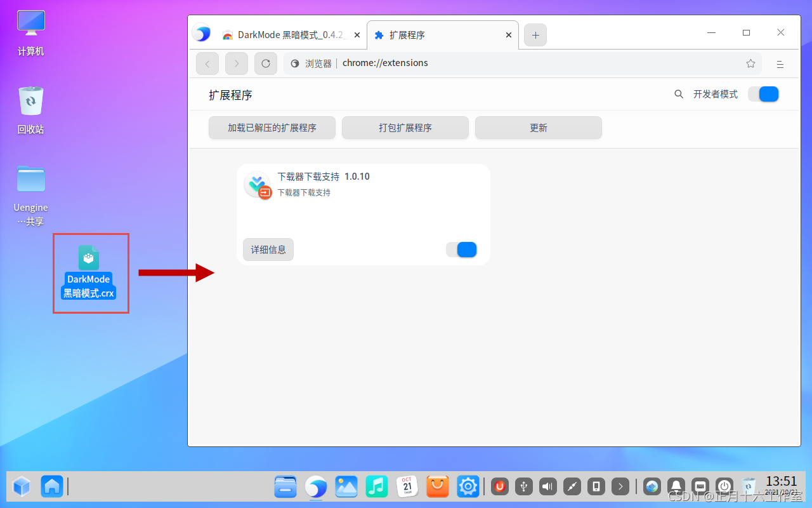Open the launcher cube icon in taskbar

pos(22,487)
